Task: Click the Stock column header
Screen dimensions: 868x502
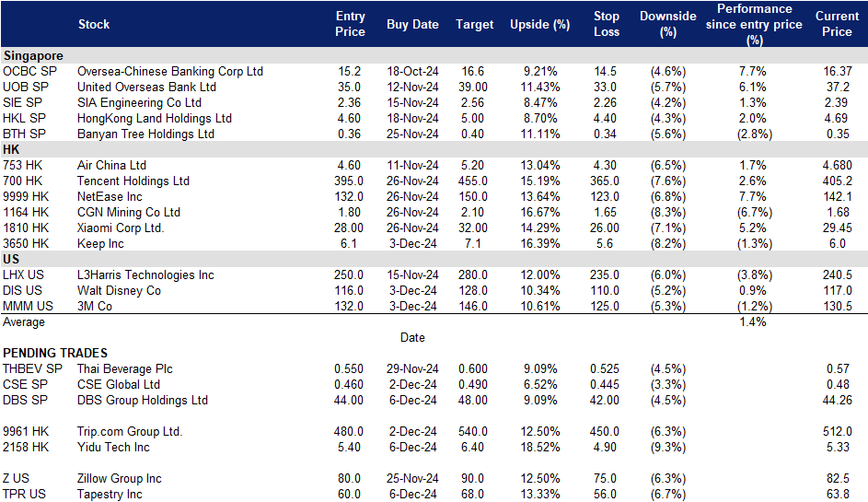Action: pos(94,24)
